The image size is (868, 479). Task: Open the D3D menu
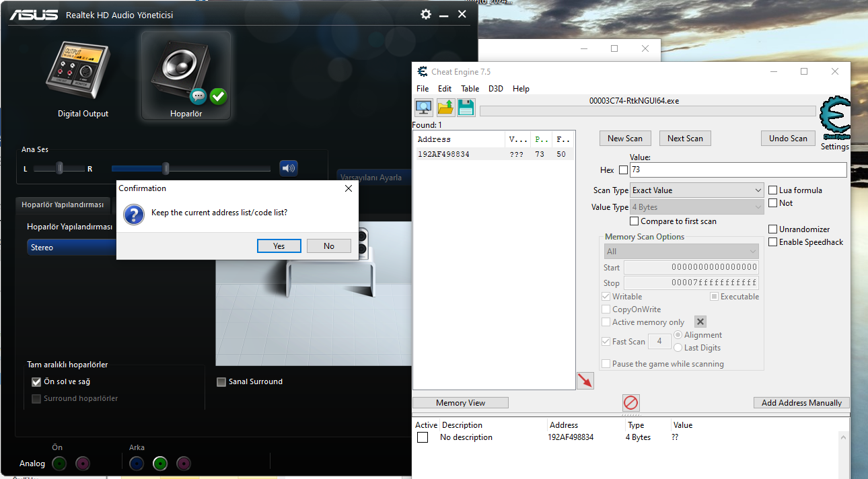[496, 89]
